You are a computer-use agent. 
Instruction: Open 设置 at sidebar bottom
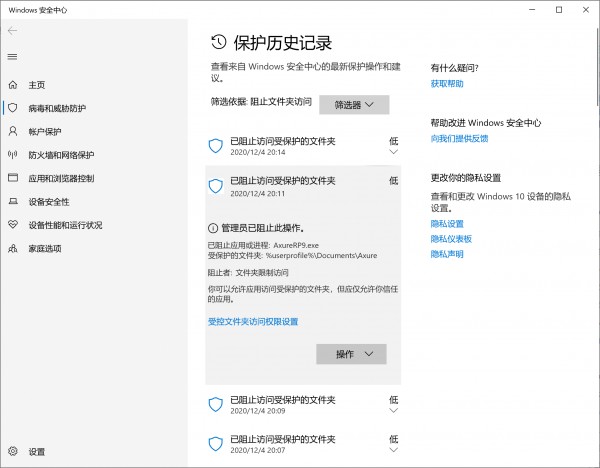37,452
